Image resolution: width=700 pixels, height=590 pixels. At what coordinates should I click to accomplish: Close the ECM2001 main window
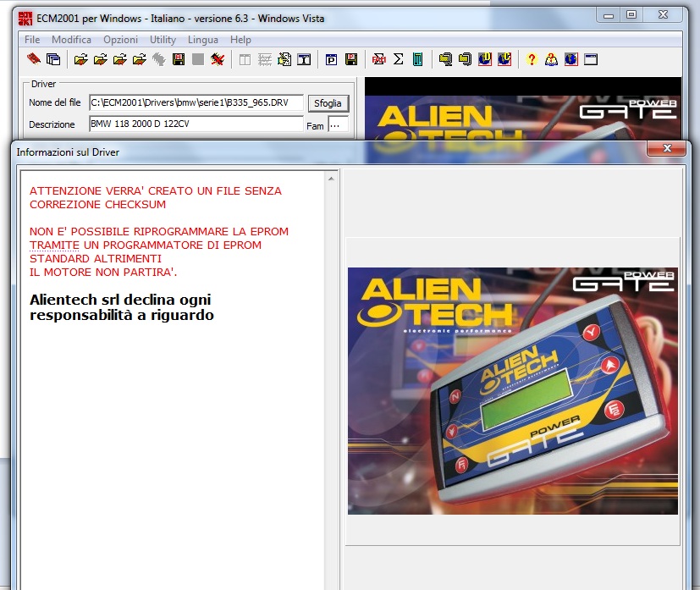pyautogui.click(x=663, y=15)
